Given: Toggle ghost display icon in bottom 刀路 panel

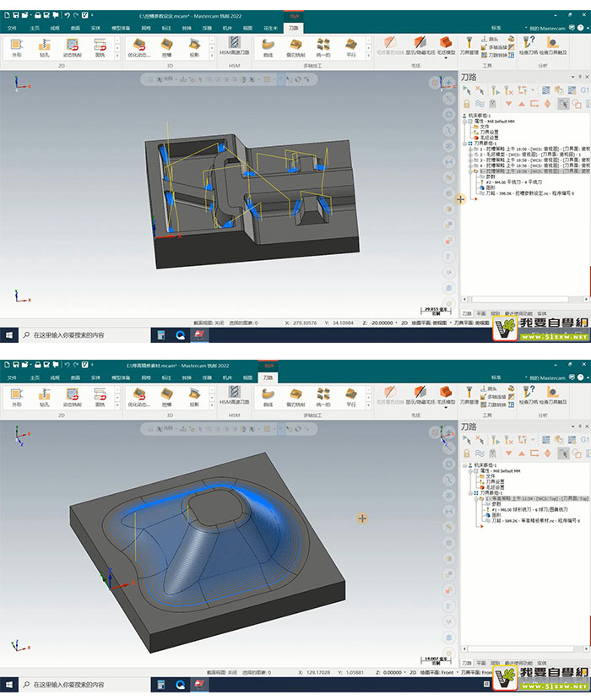Looking at the screenshot, I should pos(492,453).
